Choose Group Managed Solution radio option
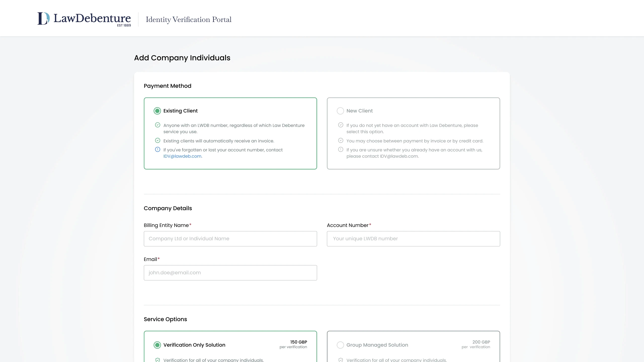 coord(340,345)
